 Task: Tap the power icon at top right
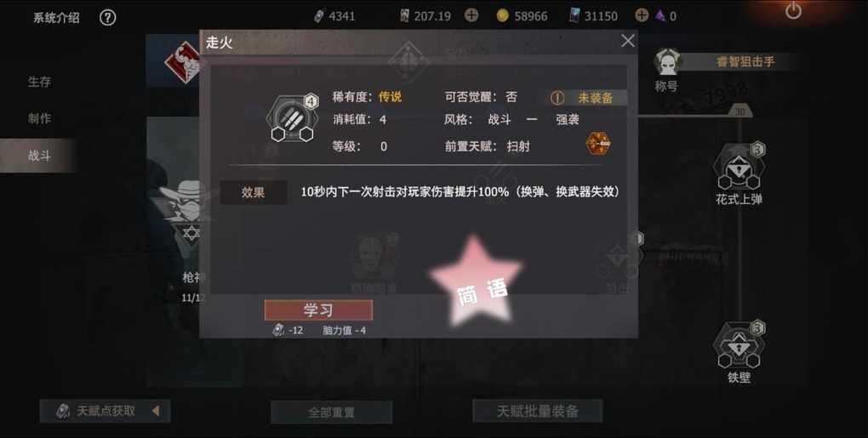(793, 10)
